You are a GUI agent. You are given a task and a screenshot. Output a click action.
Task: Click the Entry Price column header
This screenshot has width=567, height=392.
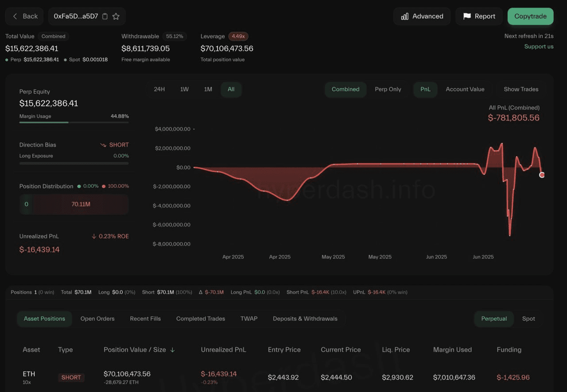[284, 350]
